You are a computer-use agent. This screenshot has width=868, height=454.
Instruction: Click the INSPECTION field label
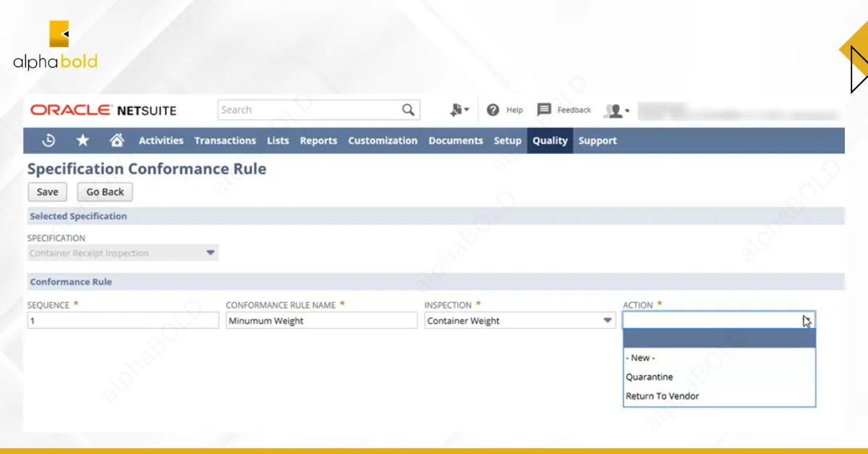[448, 305]
